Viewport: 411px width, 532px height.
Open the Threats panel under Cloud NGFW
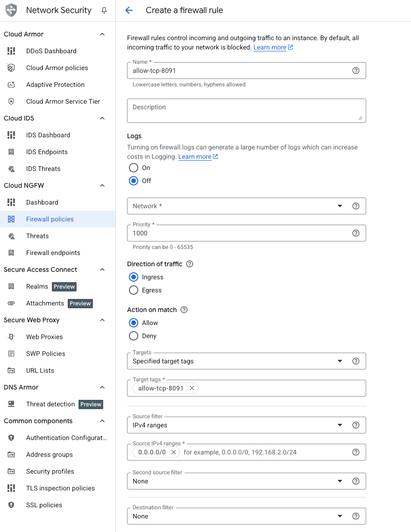tap(37, 236)
